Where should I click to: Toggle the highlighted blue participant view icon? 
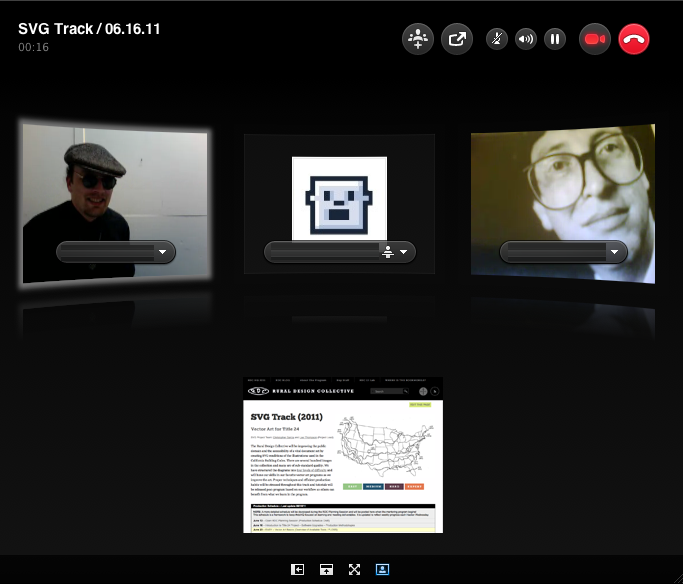coord(382,569)
